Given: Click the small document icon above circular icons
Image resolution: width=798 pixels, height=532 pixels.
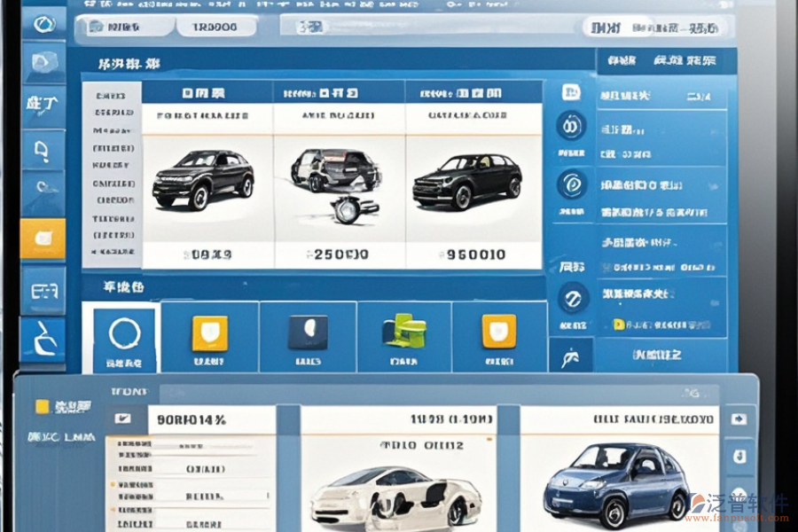Looking at the screenshot, I should tap(571, 92).
